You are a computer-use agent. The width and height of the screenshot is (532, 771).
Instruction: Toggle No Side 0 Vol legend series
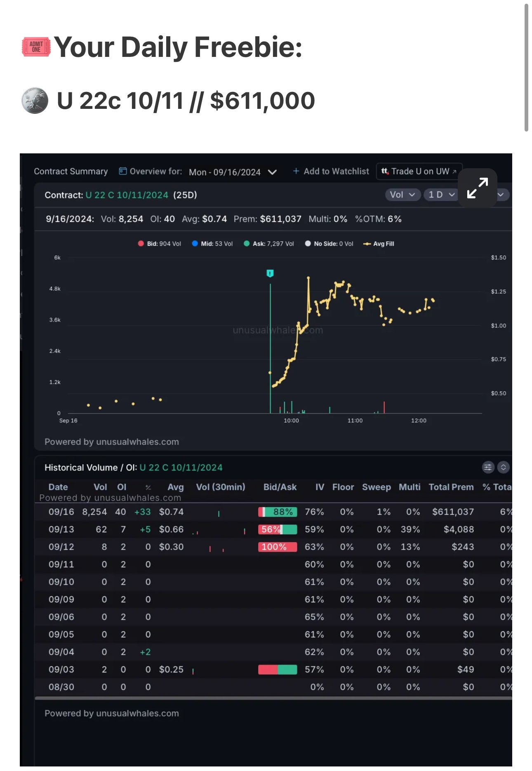click(329, 244)
